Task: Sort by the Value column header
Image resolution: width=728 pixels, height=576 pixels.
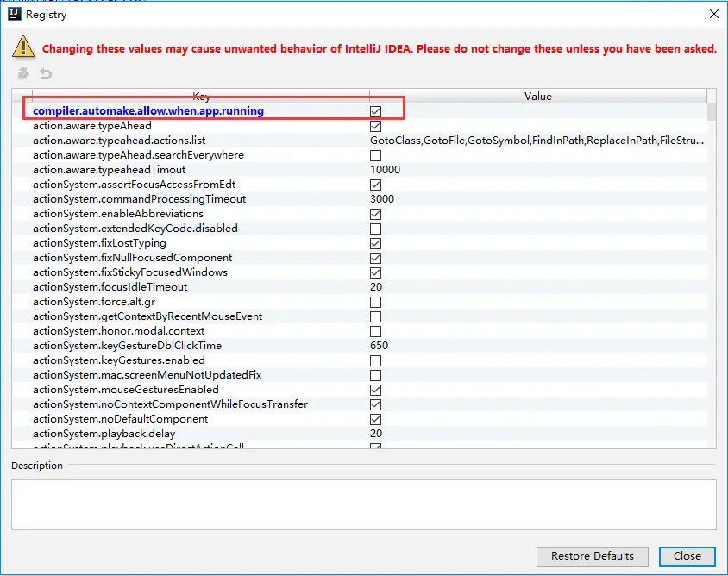Action: coord(538,96)
